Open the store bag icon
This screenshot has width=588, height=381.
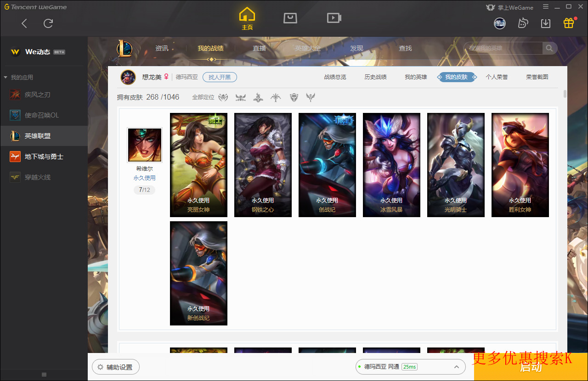click(290, 18)
